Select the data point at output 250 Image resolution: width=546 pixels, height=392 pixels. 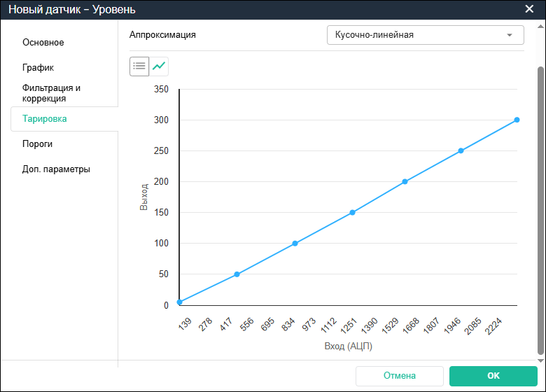point(461,150)
